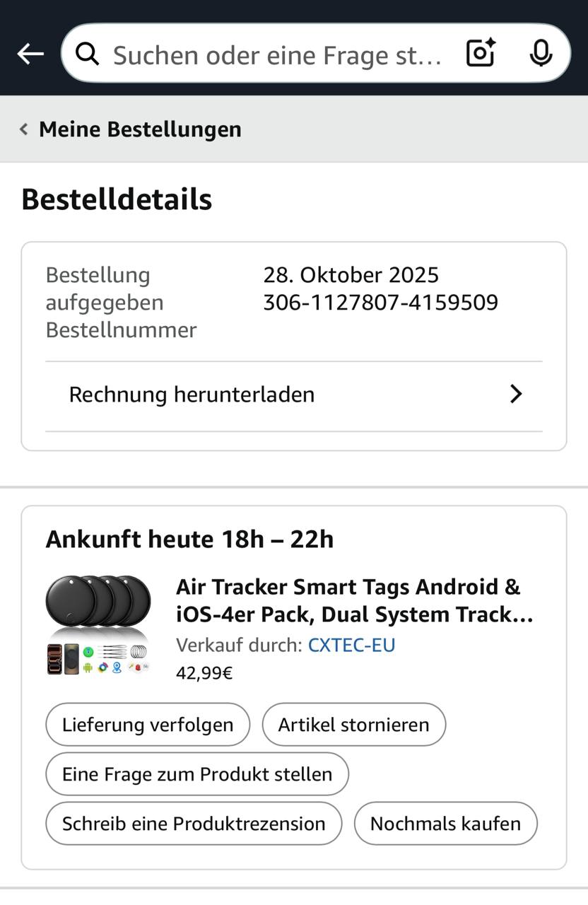Start voice search with the microphone icon
This screenshot has height=905, width=588.
[541, 54]
